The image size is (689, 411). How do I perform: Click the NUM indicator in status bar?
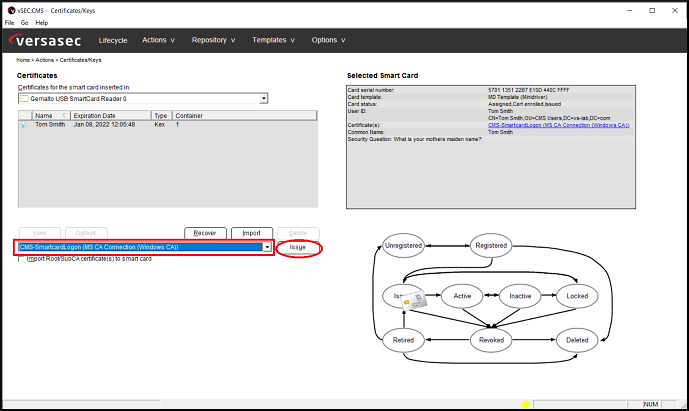(x=651, y=404)
